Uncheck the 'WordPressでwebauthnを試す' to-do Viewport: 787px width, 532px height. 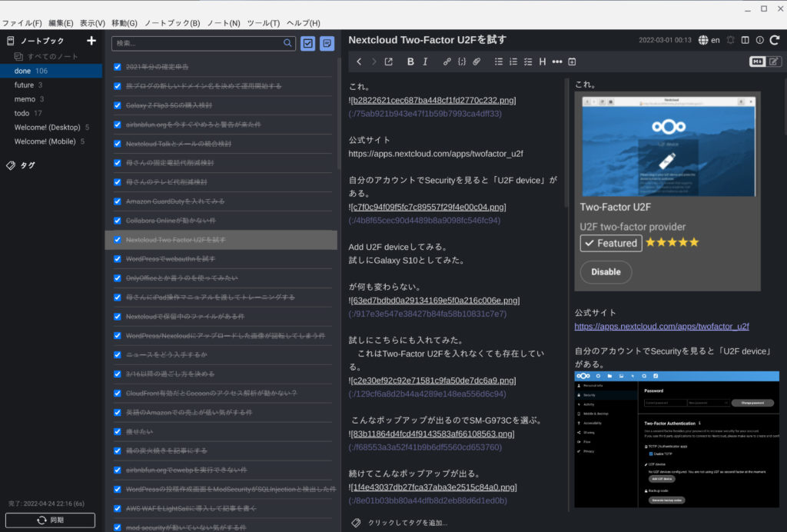(118, 259)
